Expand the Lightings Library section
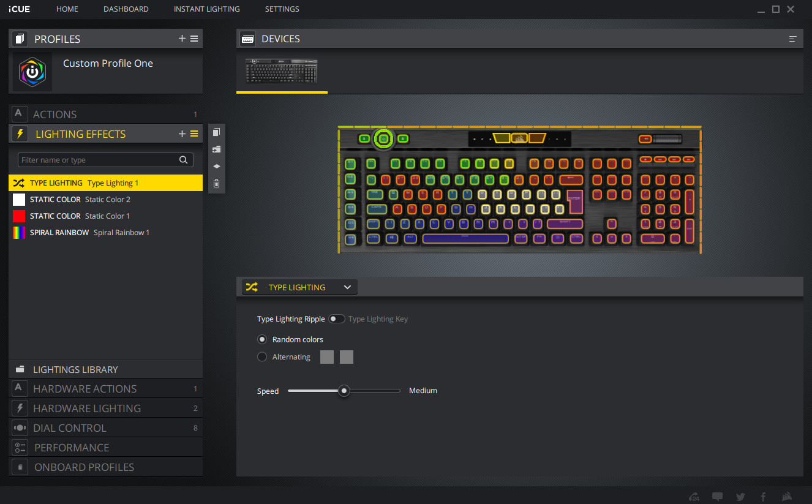Screen dimensions: 812x504 click(x=105, y=369)
